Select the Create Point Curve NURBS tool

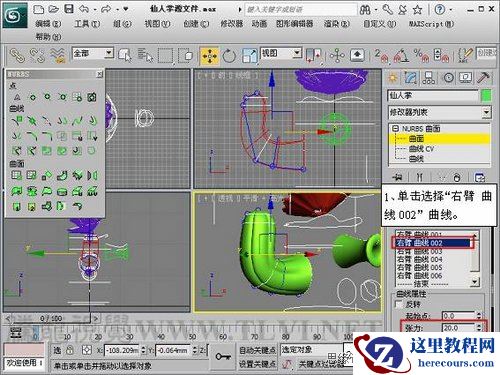point(32,120)
